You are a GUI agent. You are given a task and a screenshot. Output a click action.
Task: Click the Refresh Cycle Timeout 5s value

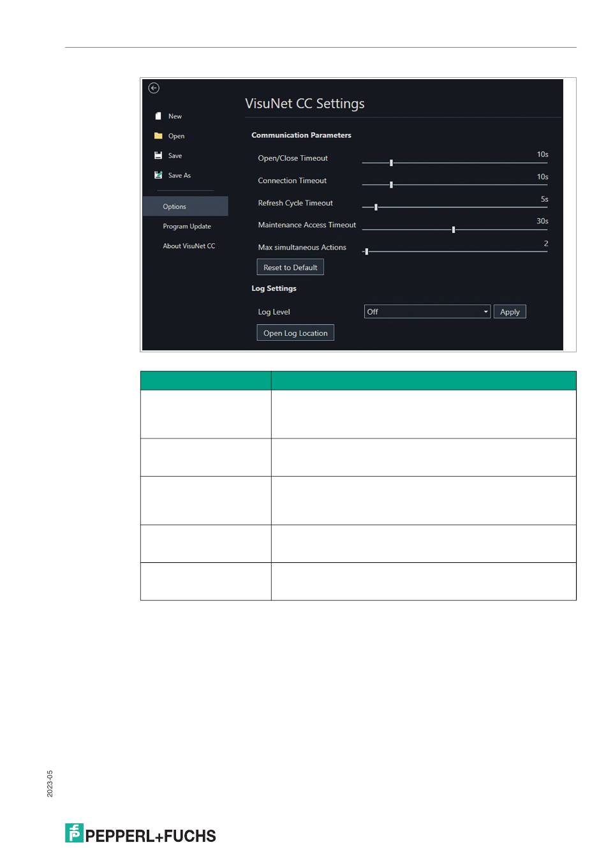tap(544, 199)
